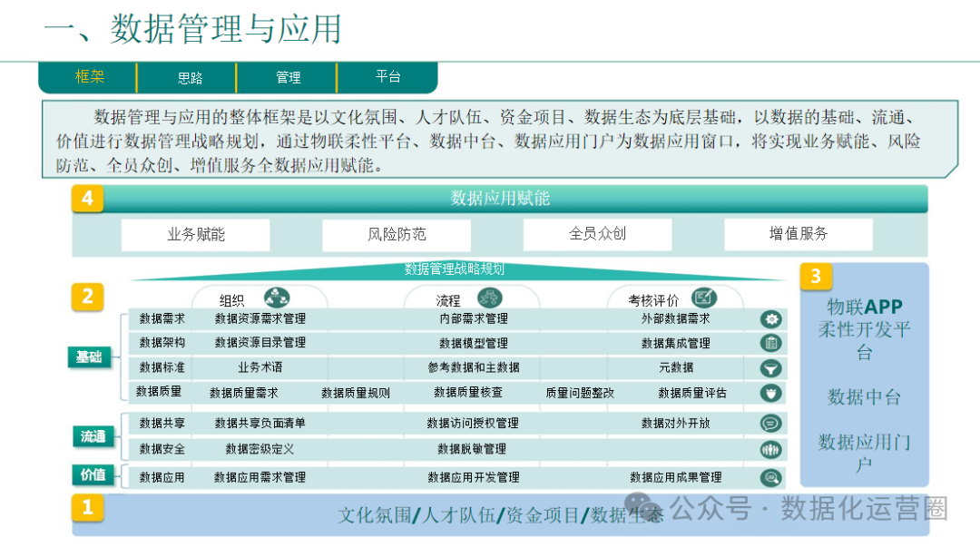Click the 物联APP柔性开发平台 text
The height and width of the screenshot is (547, 980).
[x=865, y=329]
